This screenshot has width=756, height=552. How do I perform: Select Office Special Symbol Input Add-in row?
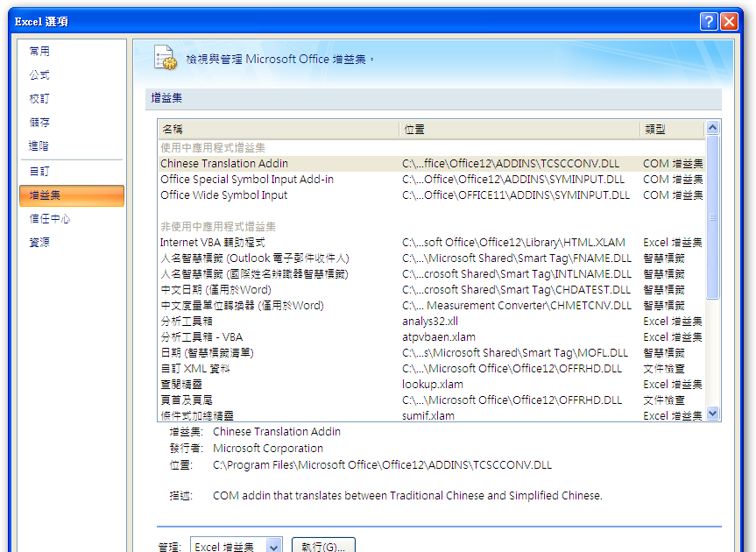(432, 180)
